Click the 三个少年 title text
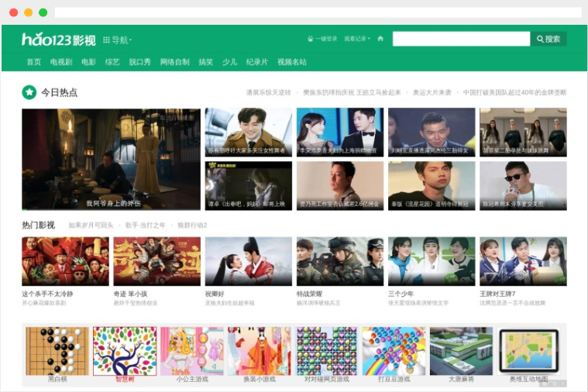 point(401,294)
